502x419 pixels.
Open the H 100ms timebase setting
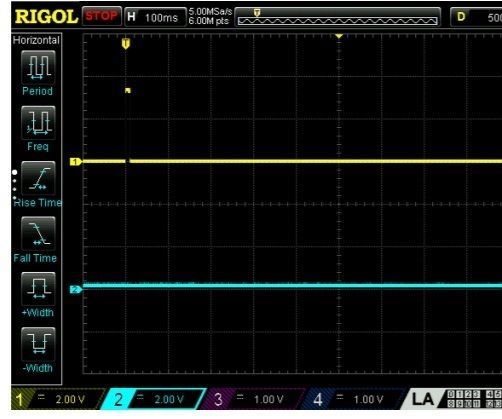(155, 17)
